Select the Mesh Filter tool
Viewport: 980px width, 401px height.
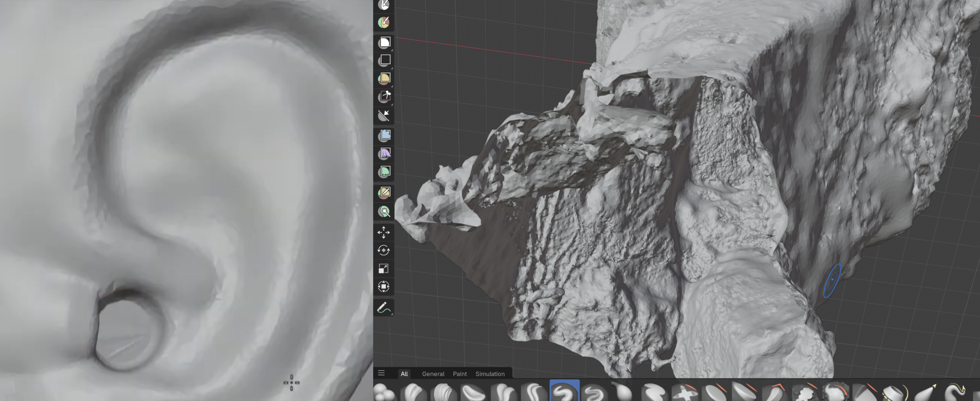384,135
